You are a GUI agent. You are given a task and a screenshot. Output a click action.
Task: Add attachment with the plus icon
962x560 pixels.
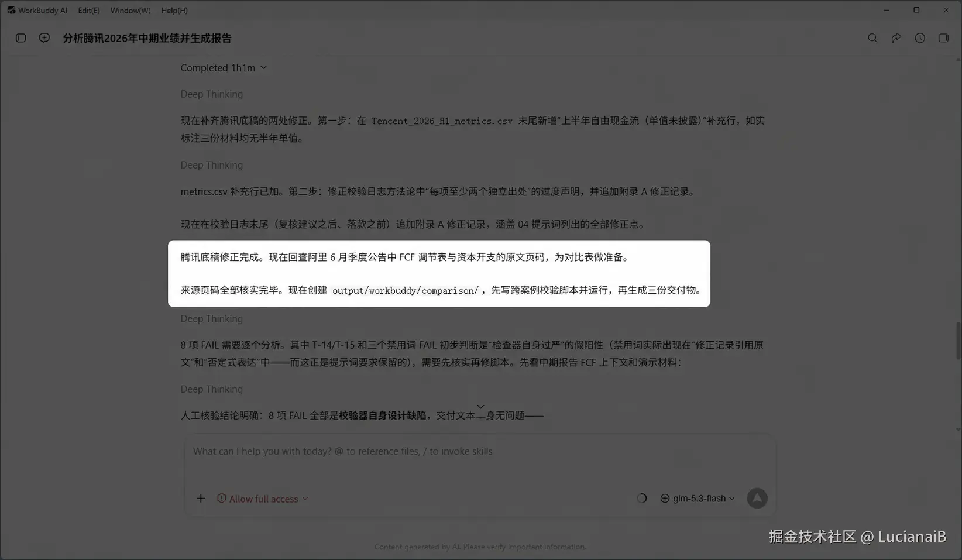coord(201,499)
